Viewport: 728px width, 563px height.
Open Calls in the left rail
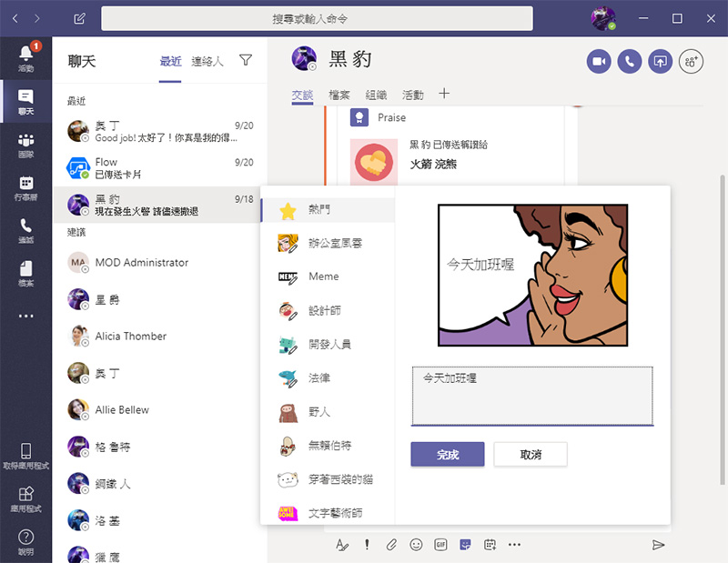point(26,230)
